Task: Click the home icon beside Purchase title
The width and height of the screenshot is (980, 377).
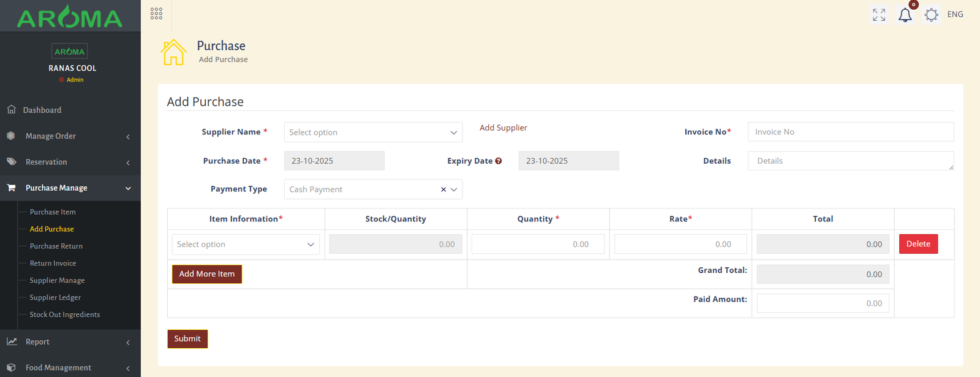Action: point(173,52)
